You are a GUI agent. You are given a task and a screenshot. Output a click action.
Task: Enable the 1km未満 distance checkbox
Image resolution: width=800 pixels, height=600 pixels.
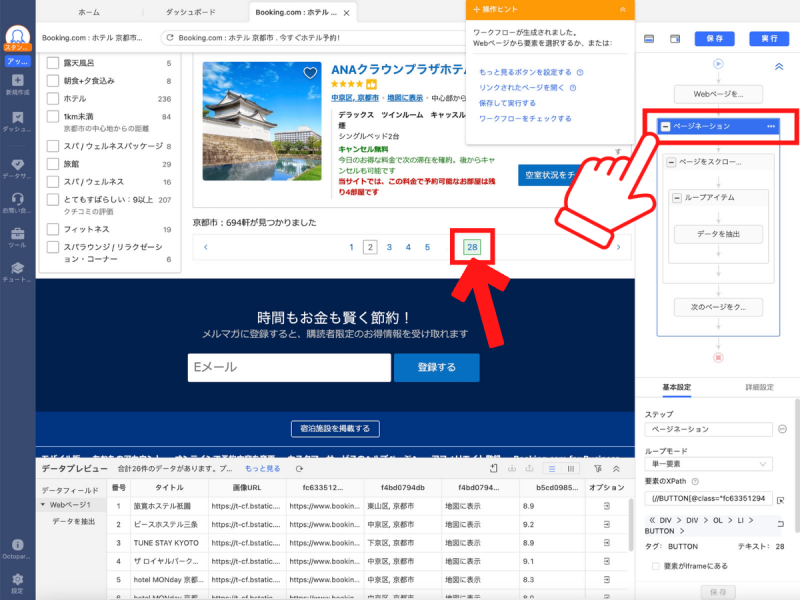pyautogui.click(x=53, y=116)
